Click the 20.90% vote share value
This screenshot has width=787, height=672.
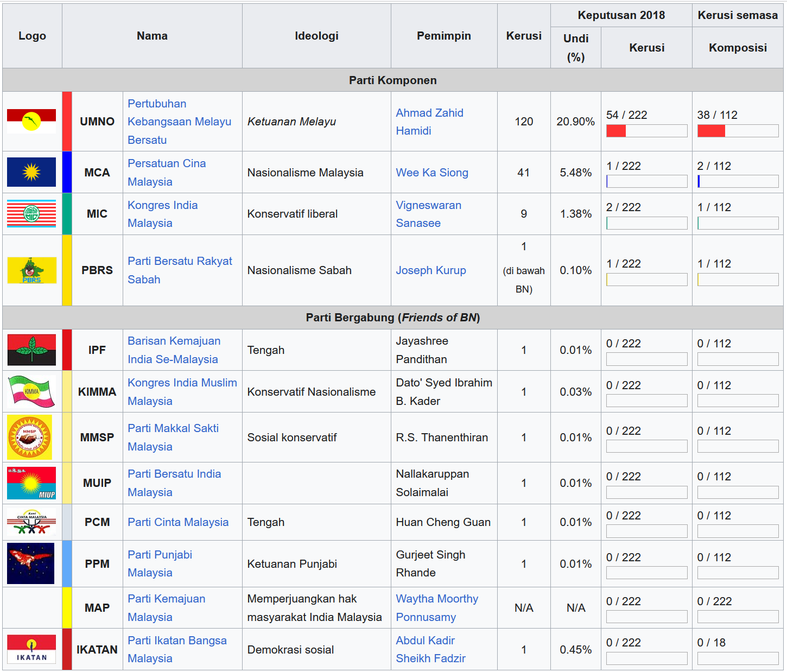pyautogui.click(x=575, y=122)
